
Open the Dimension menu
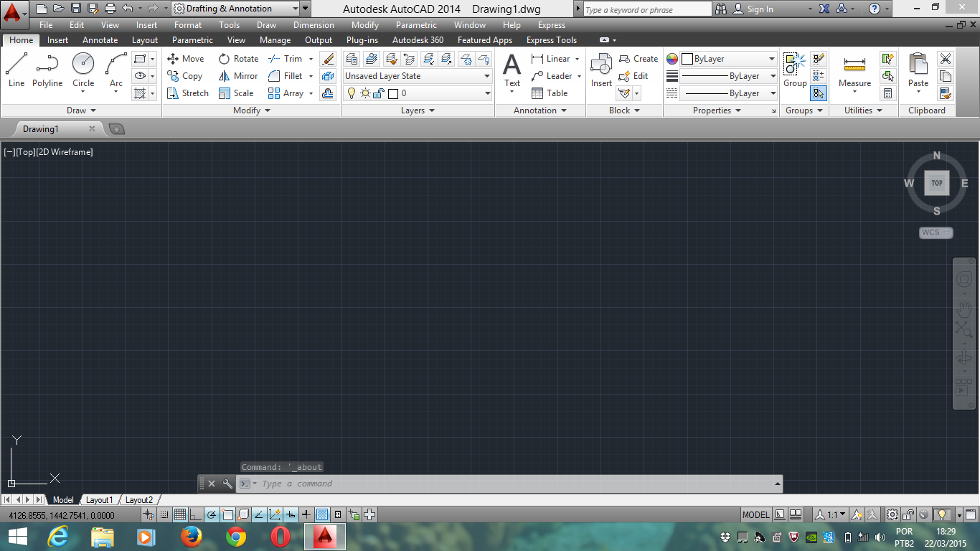click(314, 25)
